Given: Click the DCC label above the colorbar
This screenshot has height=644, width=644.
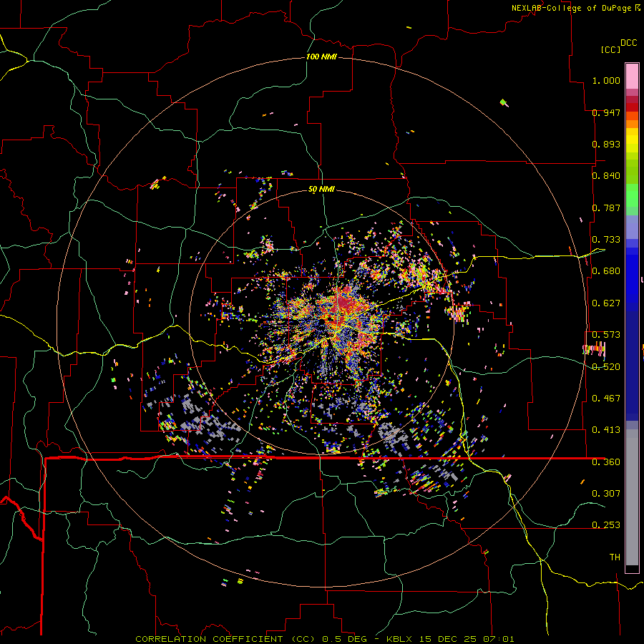Looking at the screenshot, I should pos(629,43).
